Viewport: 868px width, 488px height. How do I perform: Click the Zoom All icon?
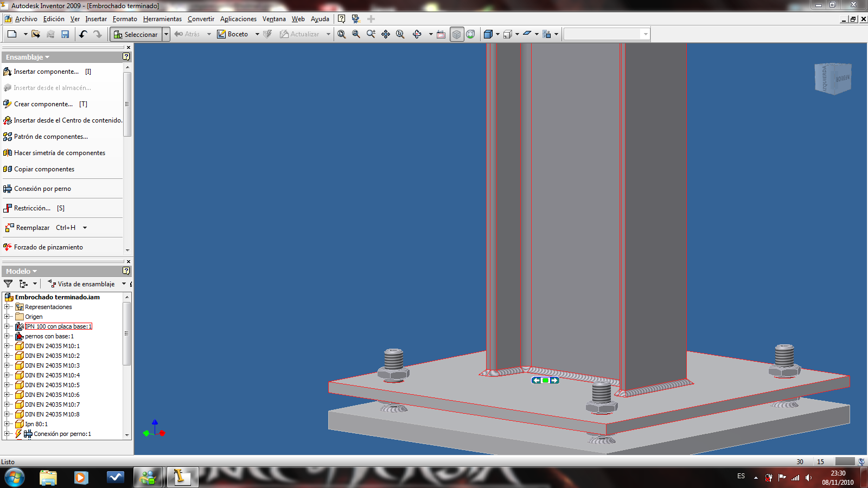342,34
